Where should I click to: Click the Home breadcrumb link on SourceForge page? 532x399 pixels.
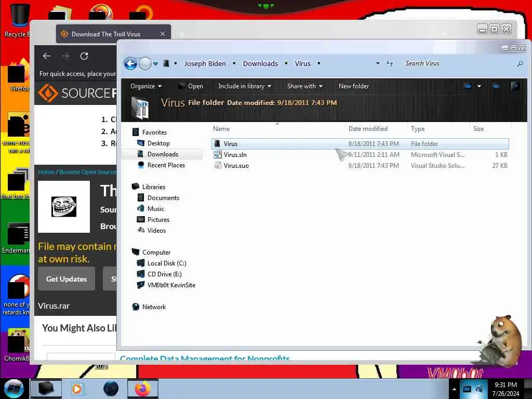pyautogui.click(x=46, y=172)
